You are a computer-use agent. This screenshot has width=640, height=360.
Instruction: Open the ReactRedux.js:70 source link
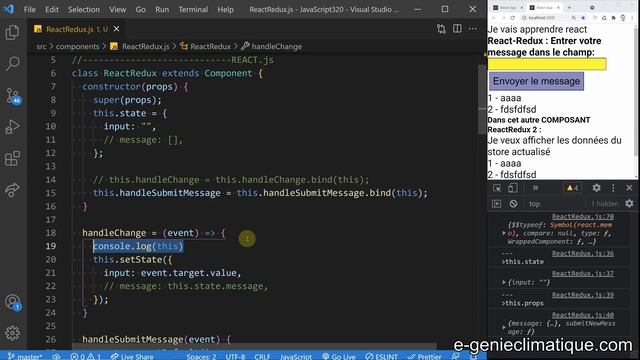pyautogui.click(x=583, y=216)
